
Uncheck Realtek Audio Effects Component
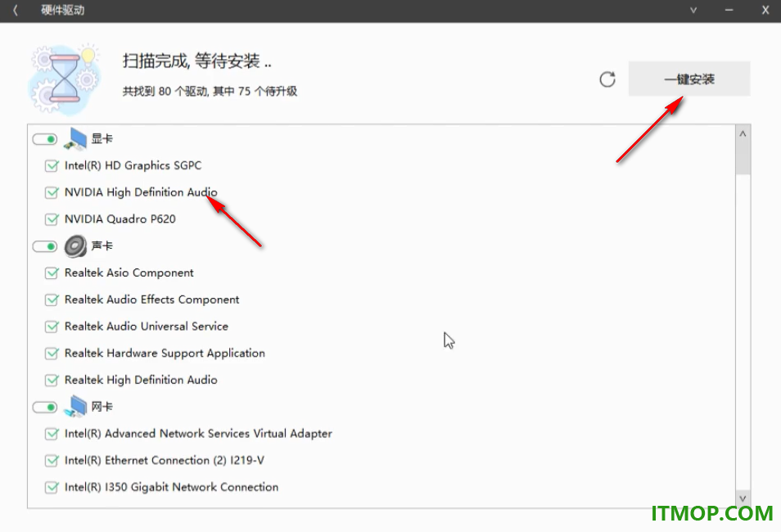(x=52, y=300)
